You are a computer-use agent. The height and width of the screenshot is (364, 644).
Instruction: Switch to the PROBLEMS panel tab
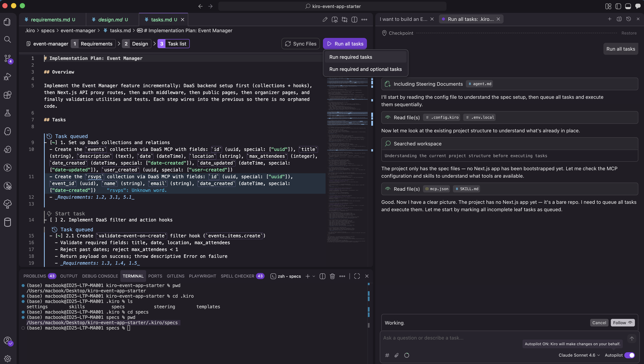(39, 276)
